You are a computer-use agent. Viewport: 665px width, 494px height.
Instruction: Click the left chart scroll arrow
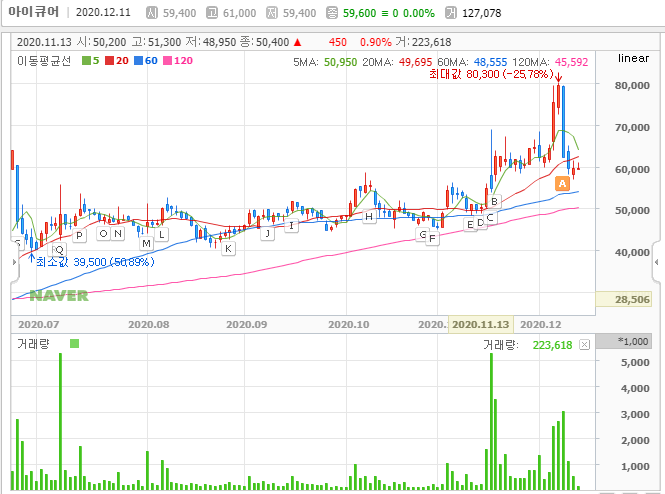(14, 262)
